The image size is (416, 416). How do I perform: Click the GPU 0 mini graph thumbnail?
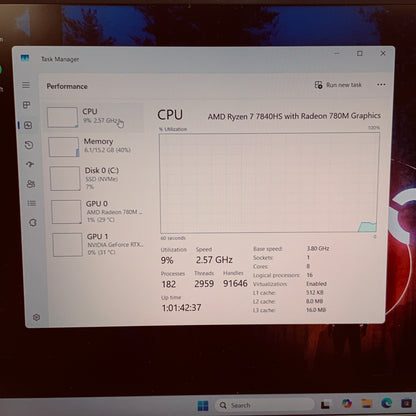[67, 212]
